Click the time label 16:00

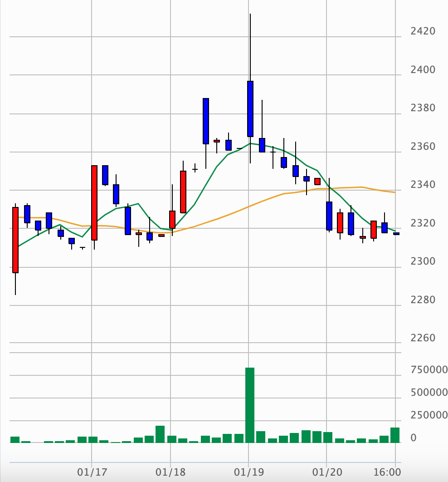pyautogui.click(x=387, y=472)
